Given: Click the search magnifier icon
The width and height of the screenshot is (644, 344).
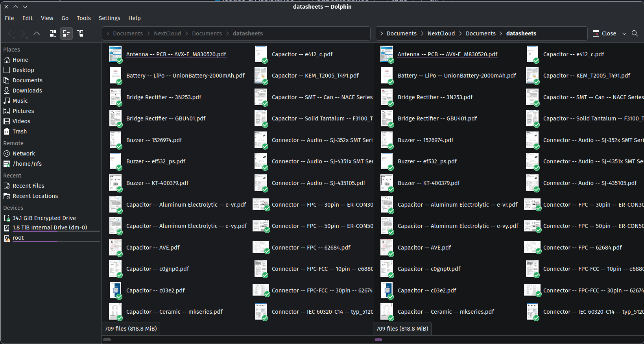Looking at the screenshot, I should (x=635, y=33).
